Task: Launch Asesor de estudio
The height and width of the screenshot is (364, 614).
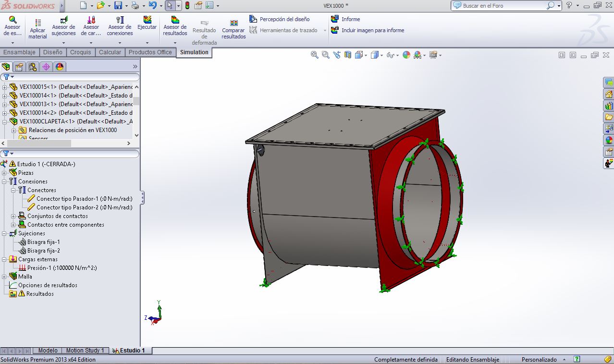Action: (12, 26)
